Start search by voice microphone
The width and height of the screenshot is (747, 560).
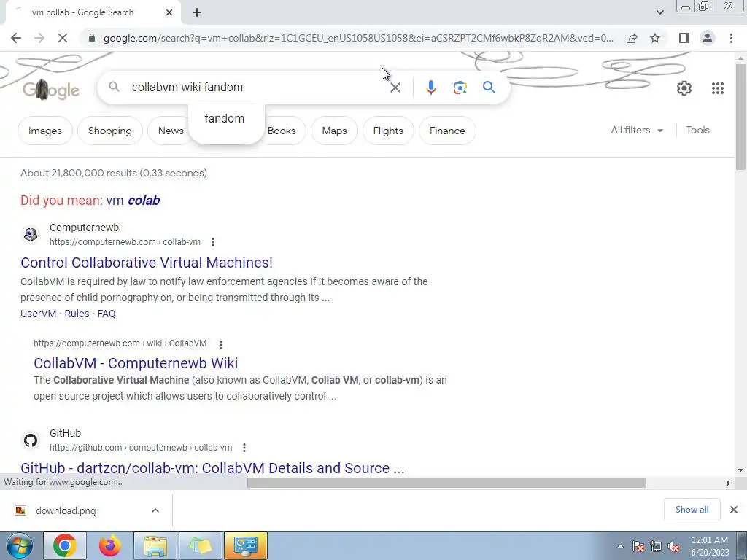[x=430, y=87]
